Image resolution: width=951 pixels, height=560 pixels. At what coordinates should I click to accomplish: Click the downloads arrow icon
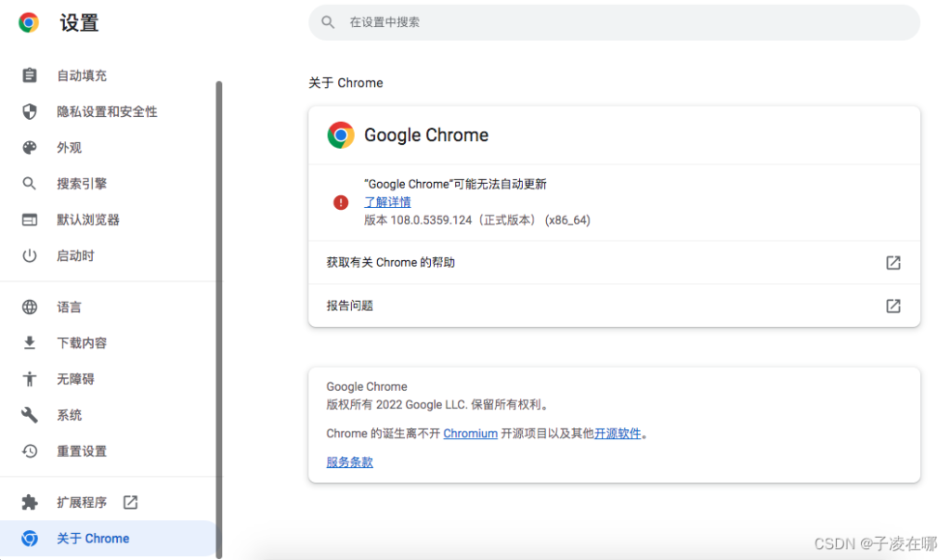29,343
